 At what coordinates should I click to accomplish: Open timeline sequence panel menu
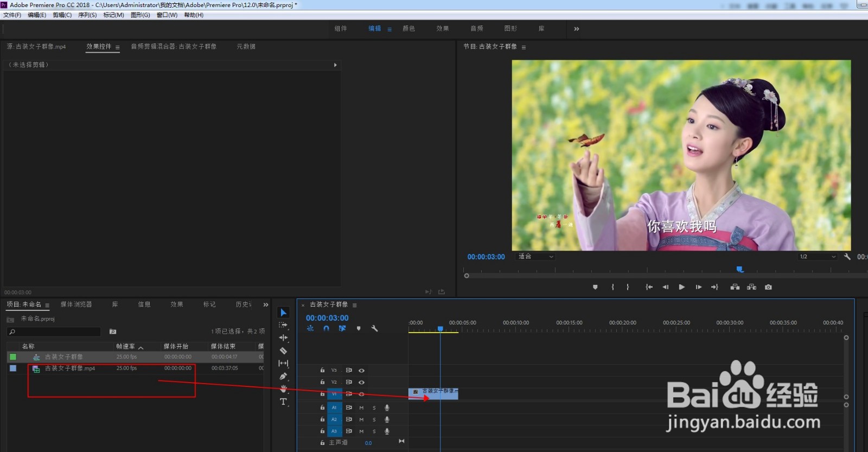[355, 305]
